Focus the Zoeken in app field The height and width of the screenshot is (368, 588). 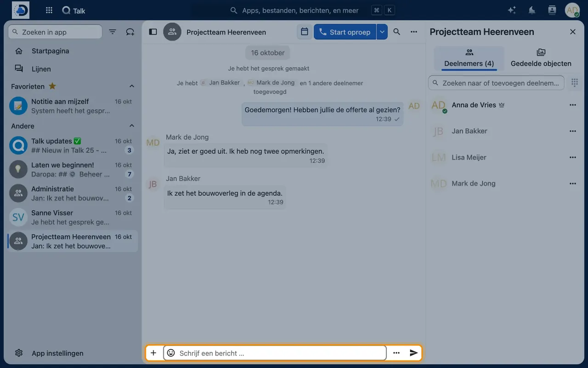(x=55, y=32)
